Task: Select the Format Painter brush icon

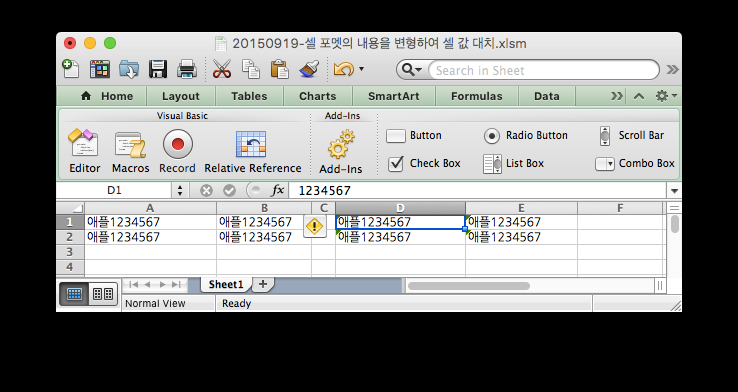Action: click(309, 69)
